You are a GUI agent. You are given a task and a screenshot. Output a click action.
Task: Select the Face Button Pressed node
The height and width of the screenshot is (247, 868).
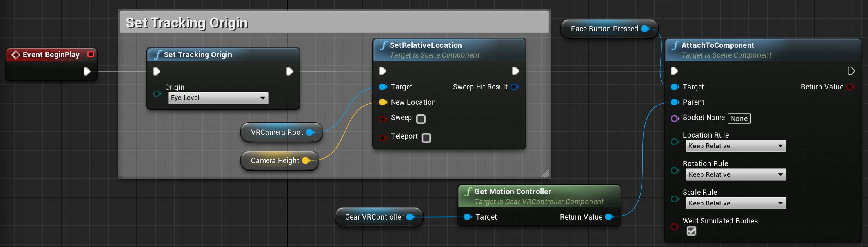604,29
